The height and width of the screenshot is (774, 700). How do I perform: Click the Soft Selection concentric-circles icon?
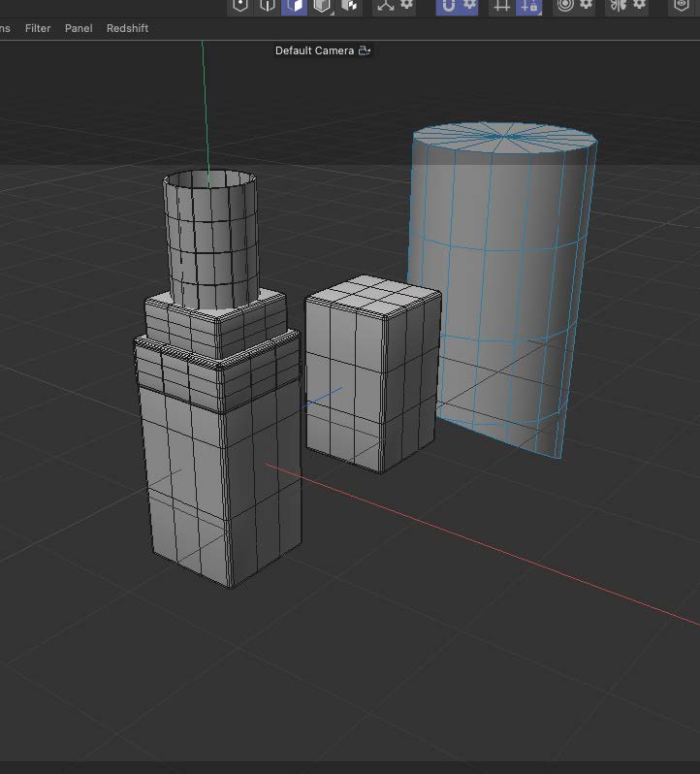point(565,6)
